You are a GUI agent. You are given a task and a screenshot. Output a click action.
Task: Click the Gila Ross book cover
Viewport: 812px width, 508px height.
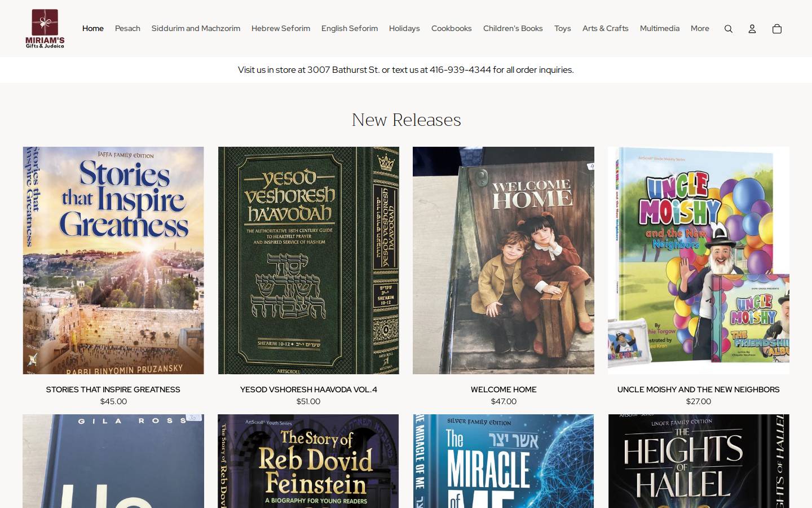coord(113,461)
